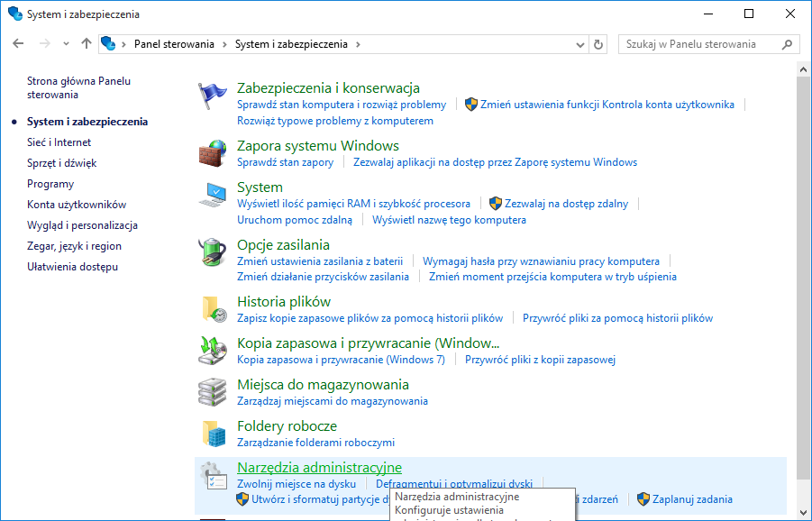Click the Opcje zasilania battery icon
The height and width of the screenshot is (521, 812).
point(213,252)
